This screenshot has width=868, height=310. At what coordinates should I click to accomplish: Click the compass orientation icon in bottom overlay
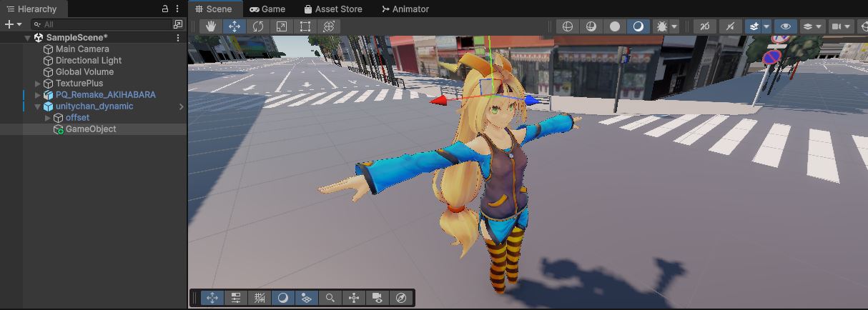tap(400, 298)
